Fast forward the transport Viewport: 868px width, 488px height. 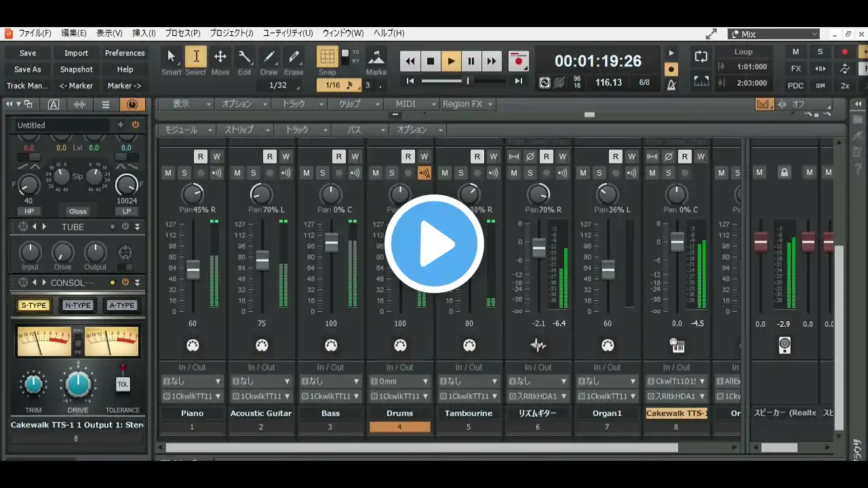click(492, 61)
